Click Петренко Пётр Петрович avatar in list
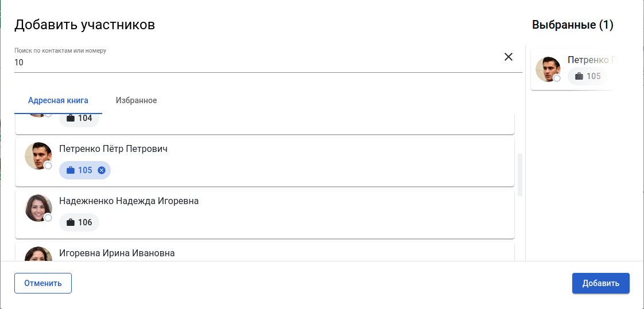Viewport: 644px width, 309px height. pyautogui.click(x=38, y=156)
